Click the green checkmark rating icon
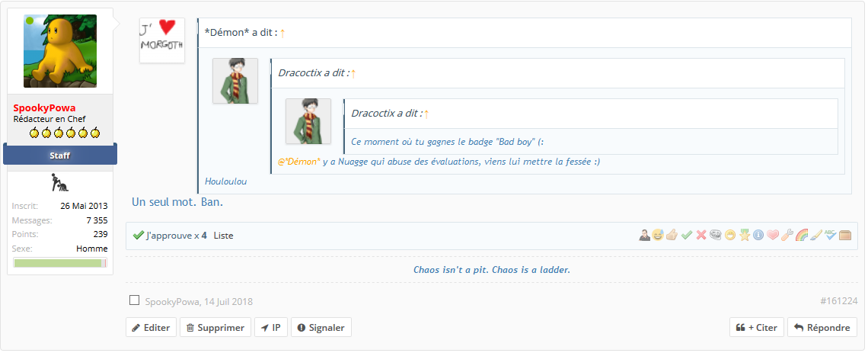 pos(687,236)
